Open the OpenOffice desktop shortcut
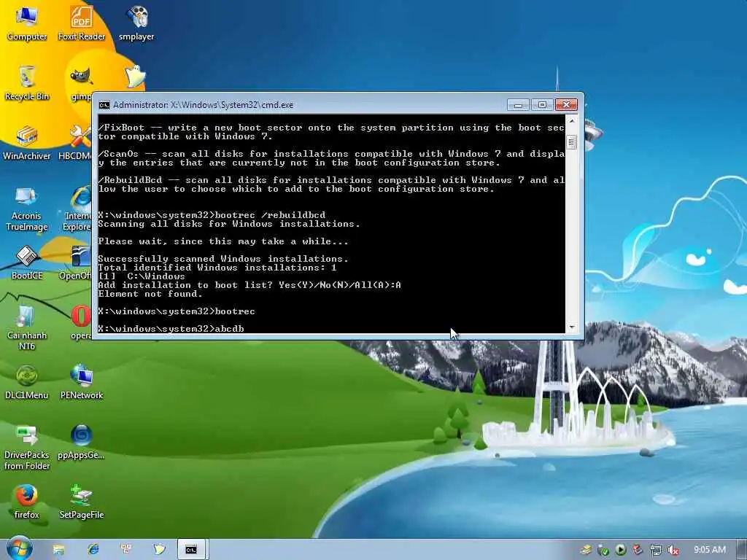747x560 pixels. 76,262
